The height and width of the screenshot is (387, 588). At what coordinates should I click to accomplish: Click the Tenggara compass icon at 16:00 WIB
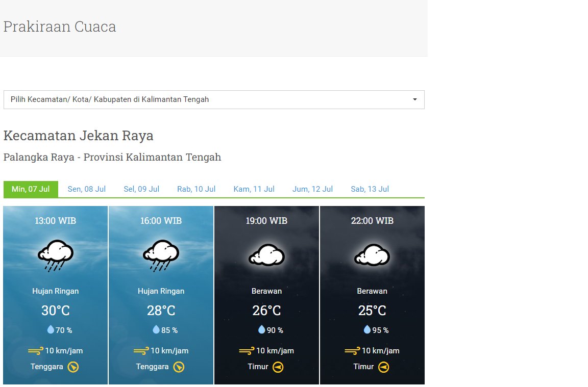179,367
